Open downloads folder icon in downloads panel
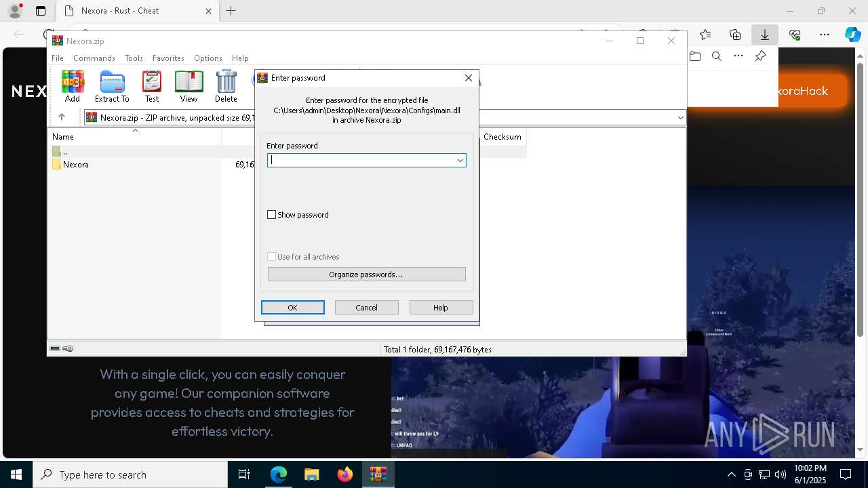 coord(695,56)
